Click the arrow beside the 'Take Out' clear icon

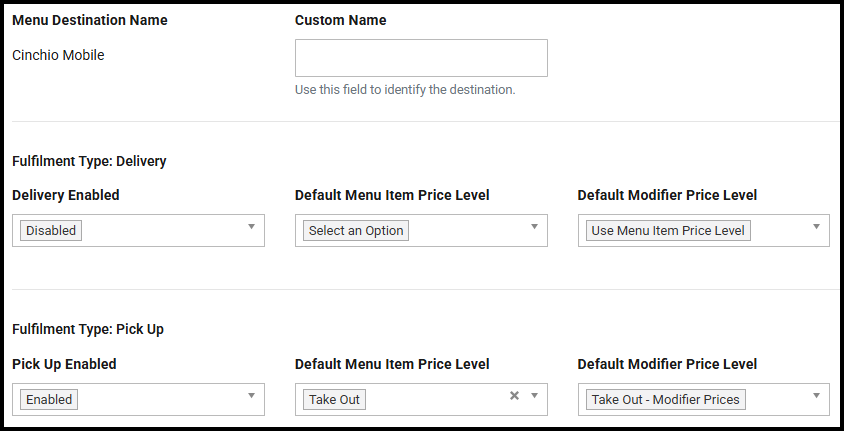[x=534, y=396]
